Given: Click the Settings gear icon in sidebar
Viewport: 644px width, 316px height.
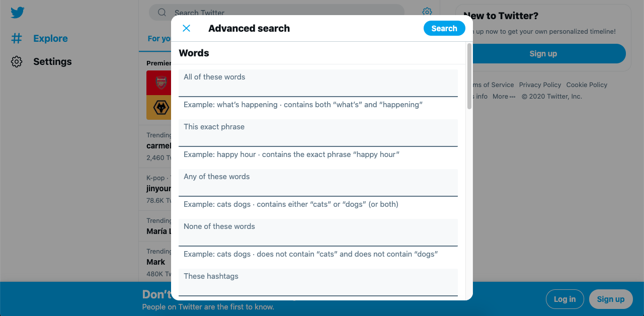Looking at the screenshot, I should (x=17, y=61).
